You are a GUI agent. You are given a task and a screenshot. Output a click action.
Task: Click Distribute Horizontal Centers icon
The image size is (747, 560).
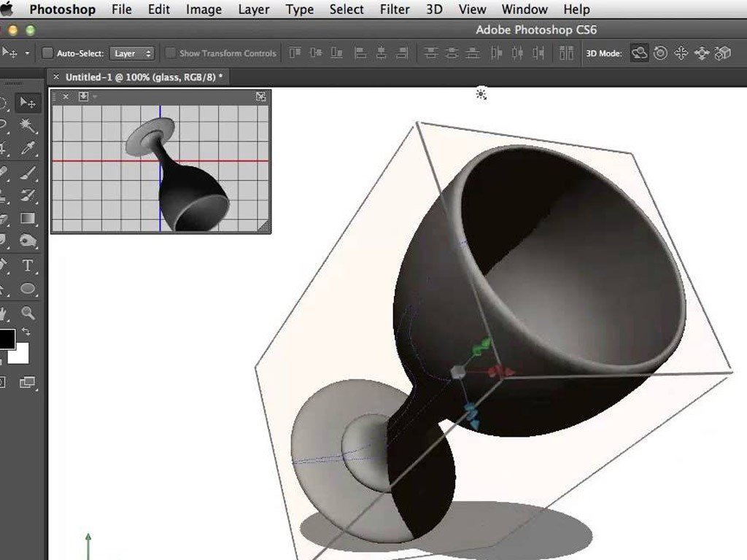click(517, 52)
